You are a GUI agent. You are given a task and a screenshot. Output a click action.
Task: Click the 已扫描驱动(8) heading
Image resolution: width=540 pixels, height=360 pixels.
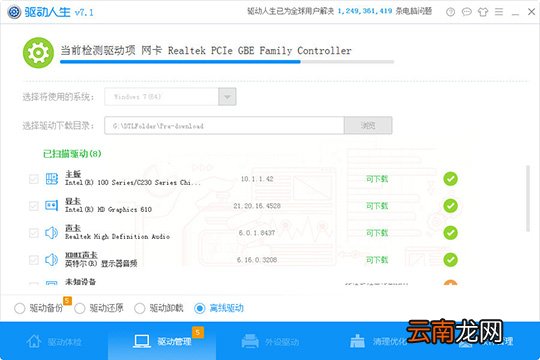click(x=72, y=154)
